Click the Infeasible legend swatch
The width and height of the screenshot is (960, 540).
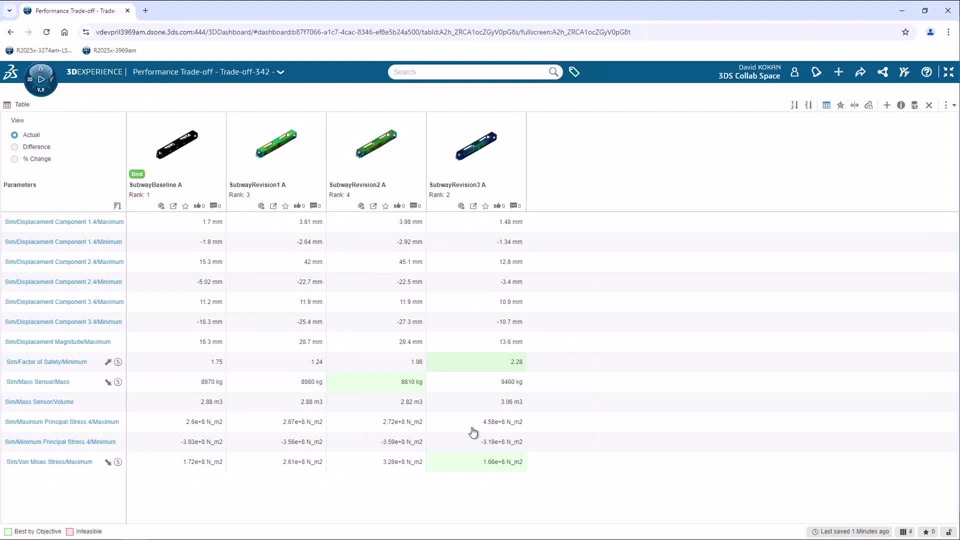pos(70,532)
